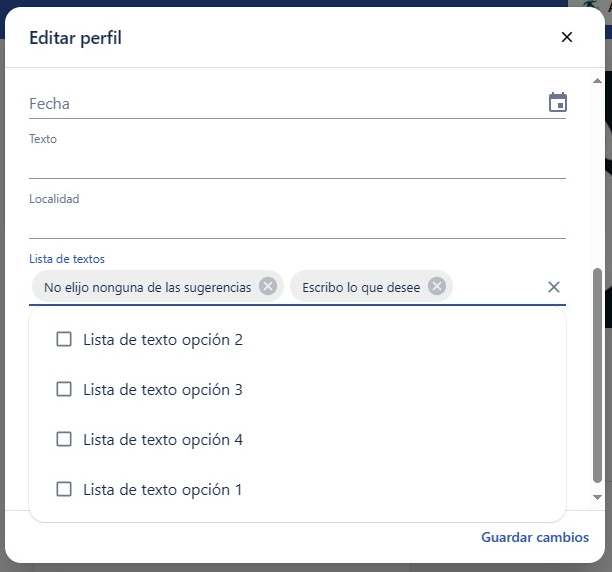Select 'Lista de texto opción 4' label
The height and width of the screenshot is (572, 612).
tap(163, 440)
